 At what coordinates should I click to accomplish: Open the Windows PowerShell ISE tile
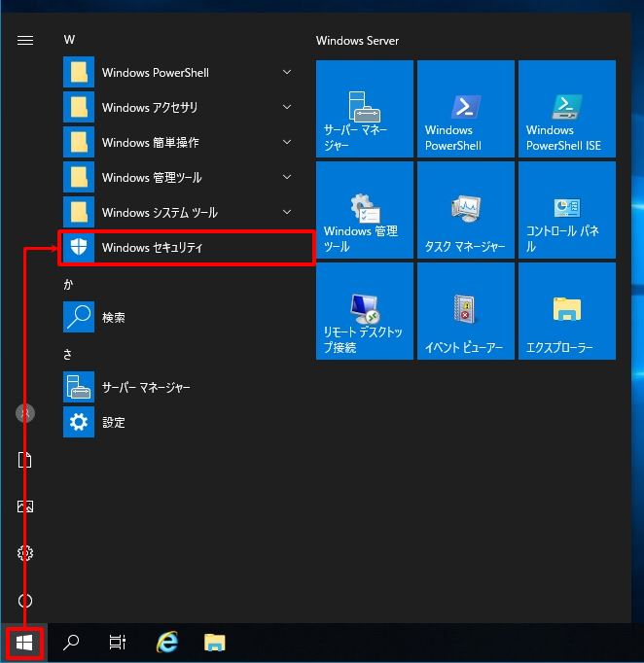566,109
